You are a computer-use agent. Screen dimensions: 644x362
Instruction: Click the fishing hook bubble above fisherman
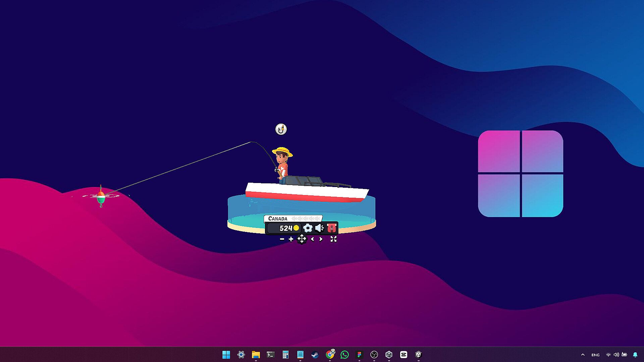281,129
